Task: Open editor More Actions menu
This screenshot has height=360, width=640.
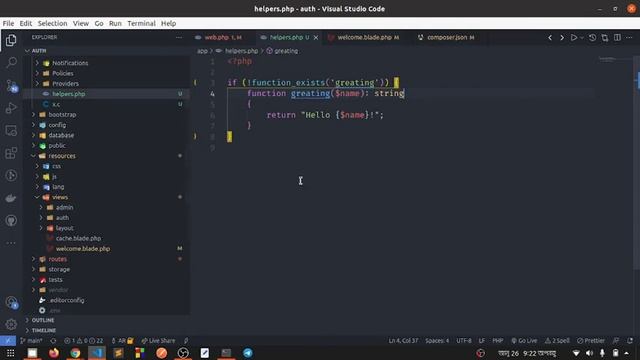Action: click(629, 38)
